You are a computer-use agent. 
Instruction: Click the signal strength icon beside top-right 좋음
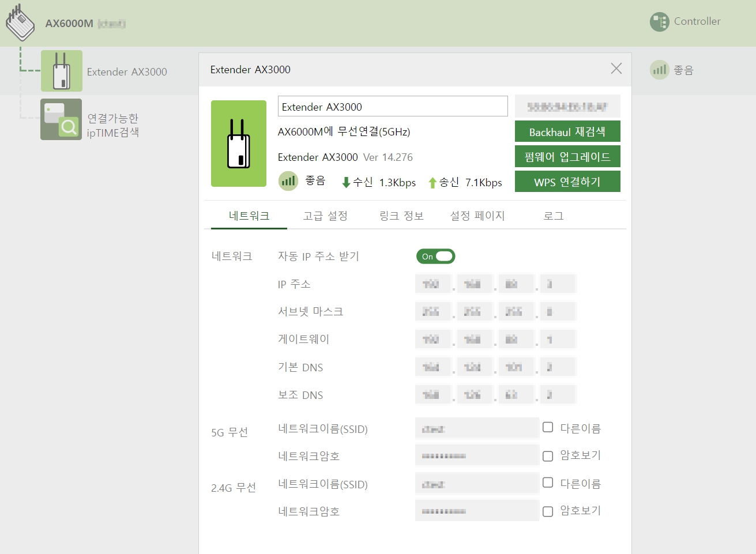tap(659, 70)
